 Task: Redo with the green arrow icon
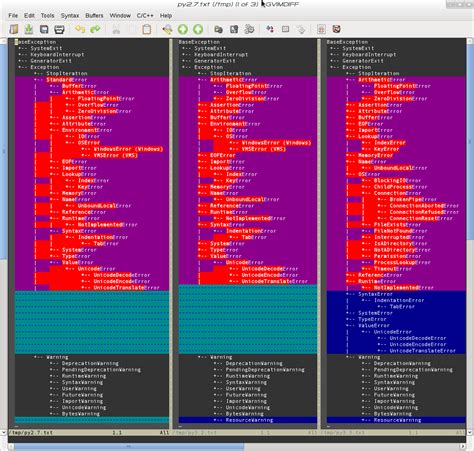(x=95, y=29)
